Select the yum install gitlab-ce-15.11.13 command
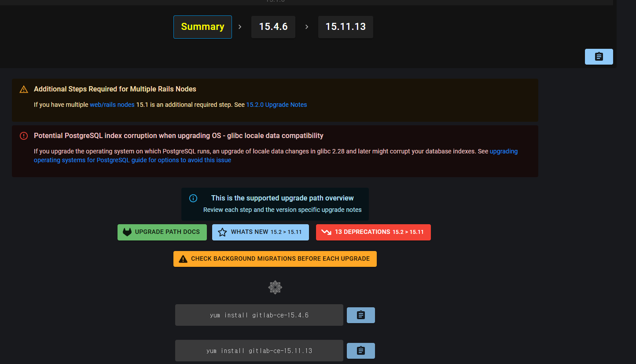 point(259,351)
